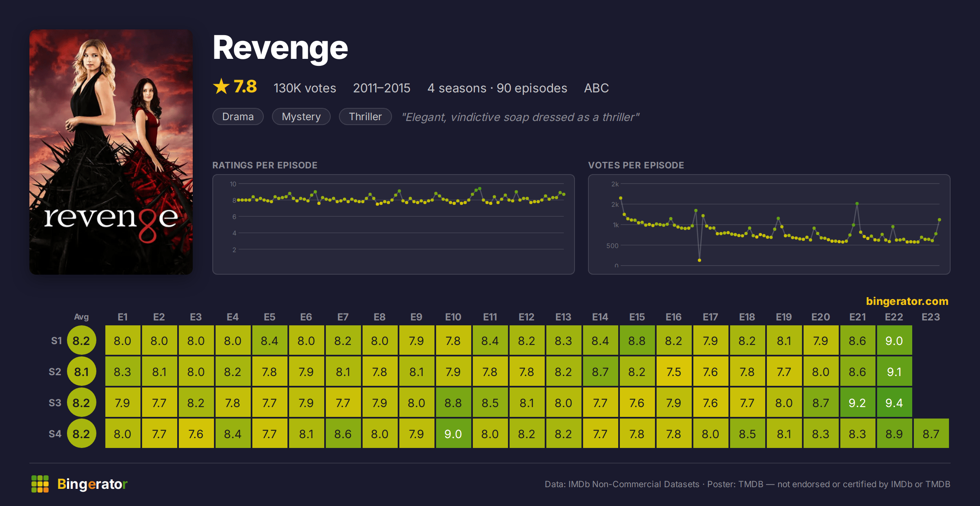Click the gold star rating icon
This screenshot has height=506, width=980.
coord(221,87)
